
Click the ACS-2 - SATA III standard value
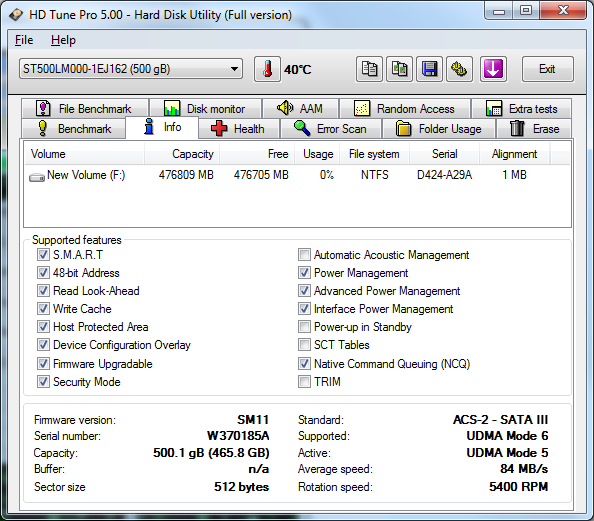[x=500, y=420]
